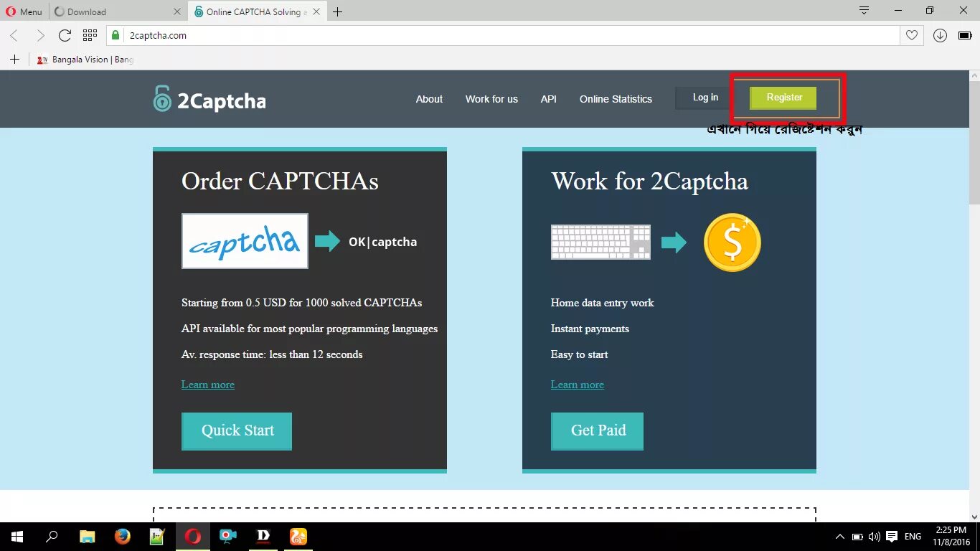Screen dimensions: 980x551
Task: Click the "OK|captcha" result text
Action: (382, 242)
